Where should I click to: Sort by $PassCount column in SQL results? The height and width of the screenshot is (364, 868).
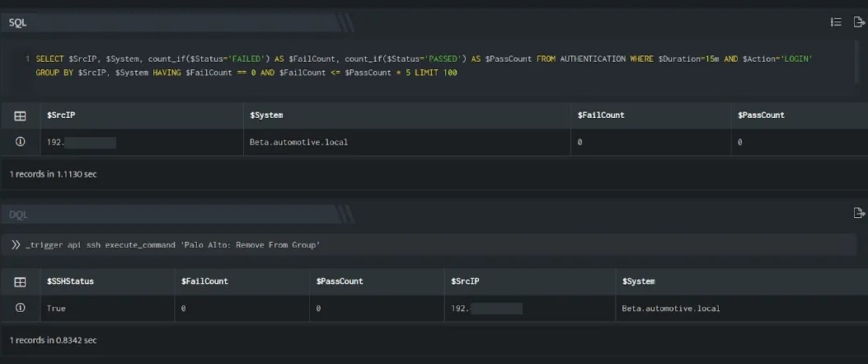[800, 116]
